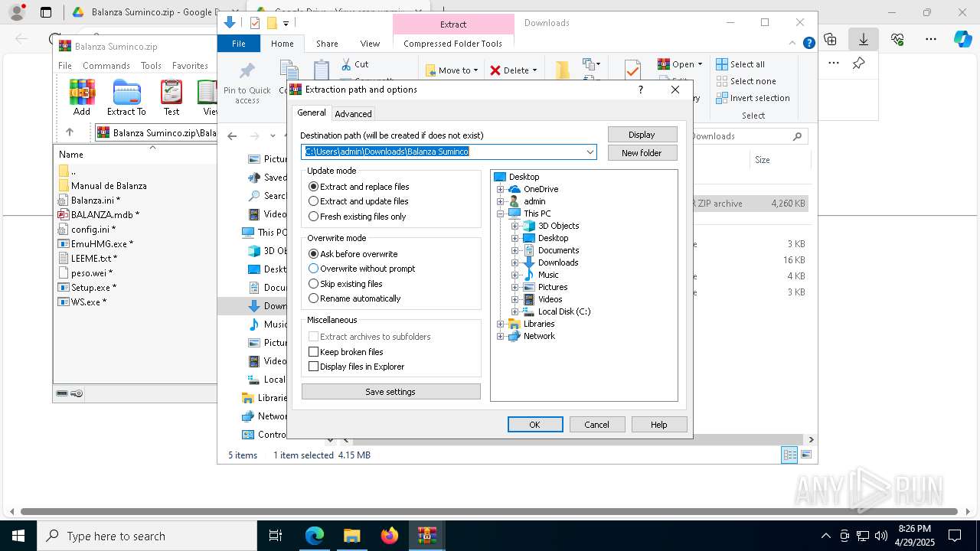This screenshot has width=980, height=551.
Task: Enable Display files in Explorer checkbox
Action: click(313, 367)
